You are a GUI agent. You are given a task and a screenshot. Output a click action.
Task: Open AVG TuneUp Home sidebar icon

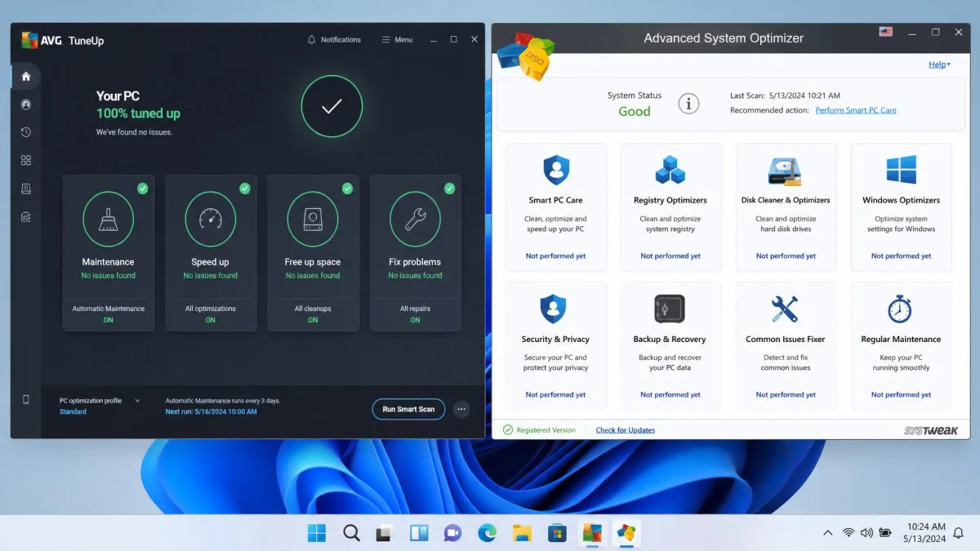(26, 76)
